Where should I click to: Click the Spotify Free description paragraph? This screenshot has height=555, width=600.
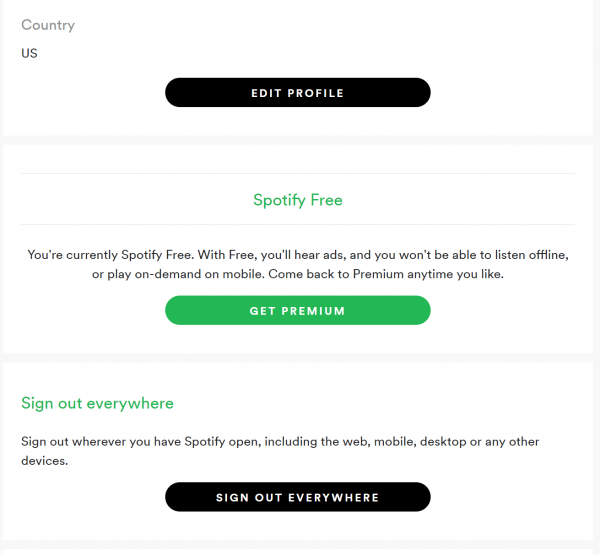point(297,265)
